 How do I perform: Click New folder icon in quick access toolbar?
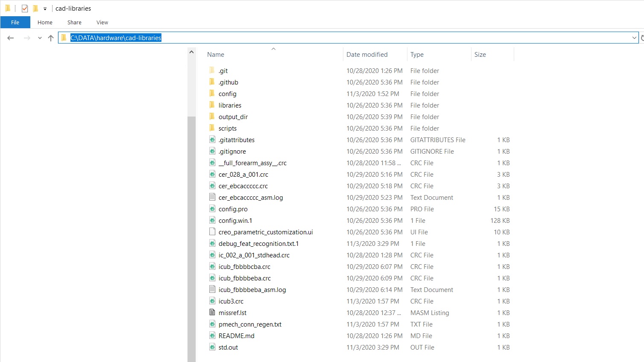35,8
